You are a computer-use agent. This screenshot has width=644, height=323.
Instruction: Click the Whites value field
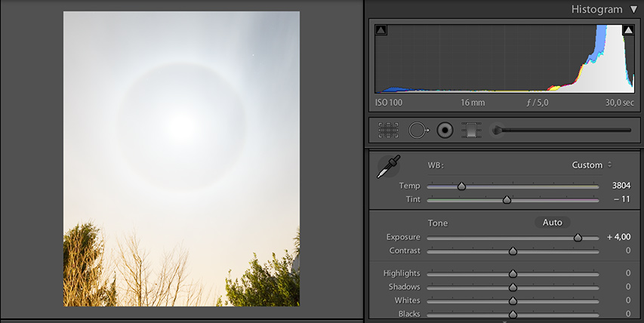[628, 300]
